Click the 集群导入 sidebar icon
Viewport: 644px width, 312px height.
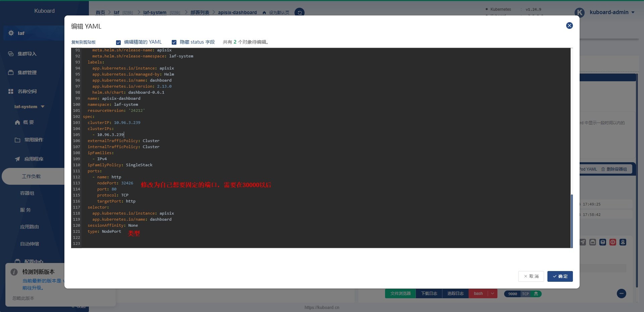(11, 54)
